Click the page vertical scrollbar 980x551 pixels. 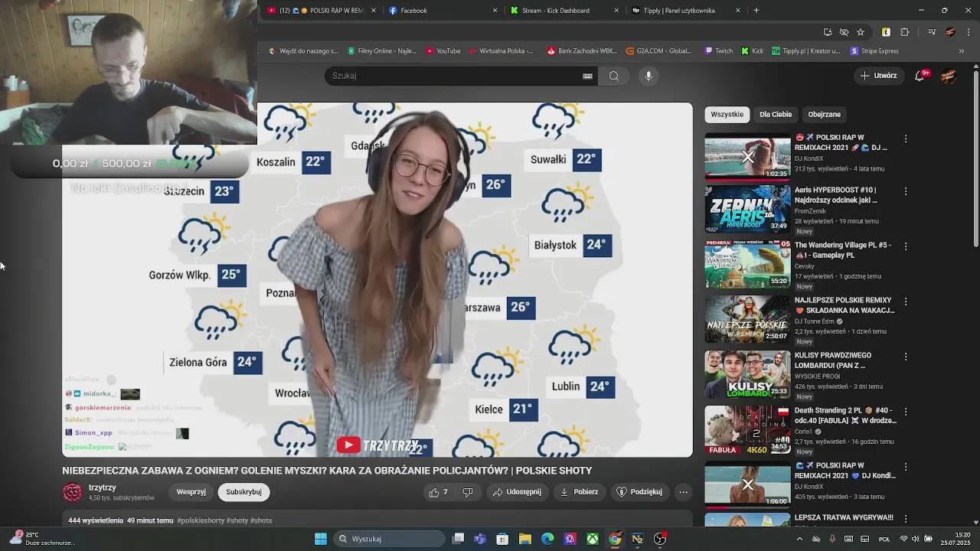pyautogui.click(x=975, y=161)
